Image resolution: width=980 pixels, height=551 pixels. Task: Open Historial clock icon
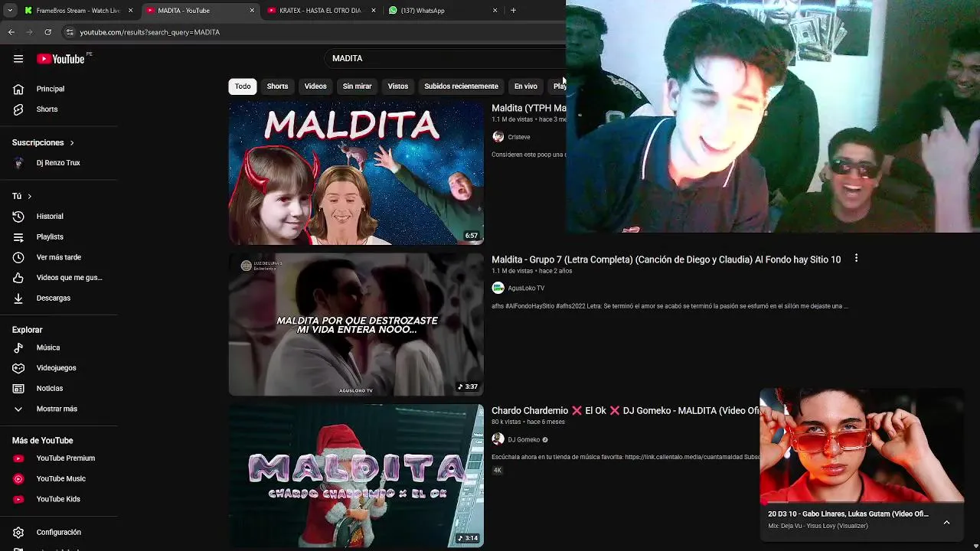(18, 217)
